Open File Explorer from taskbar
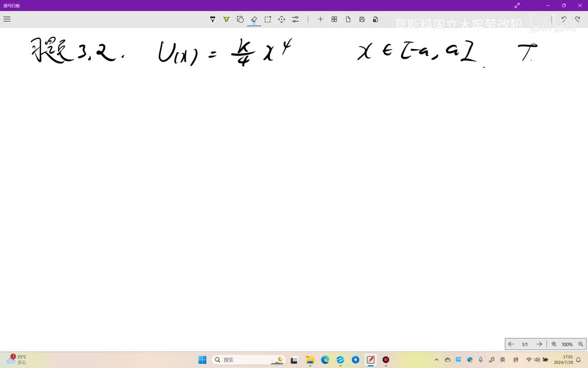This screenshot has height=368, width=588. point(310,360)
